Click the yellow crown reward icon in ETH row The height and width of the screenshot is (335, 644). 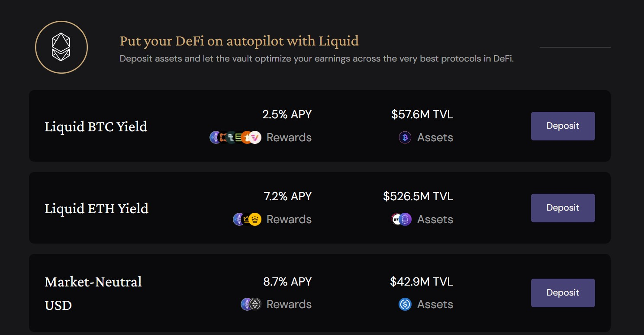(255, 219)
